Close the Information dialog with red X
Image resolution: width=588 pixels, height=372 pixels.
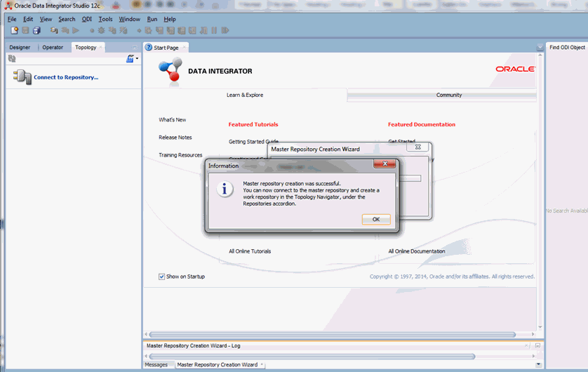pos(385,164)
